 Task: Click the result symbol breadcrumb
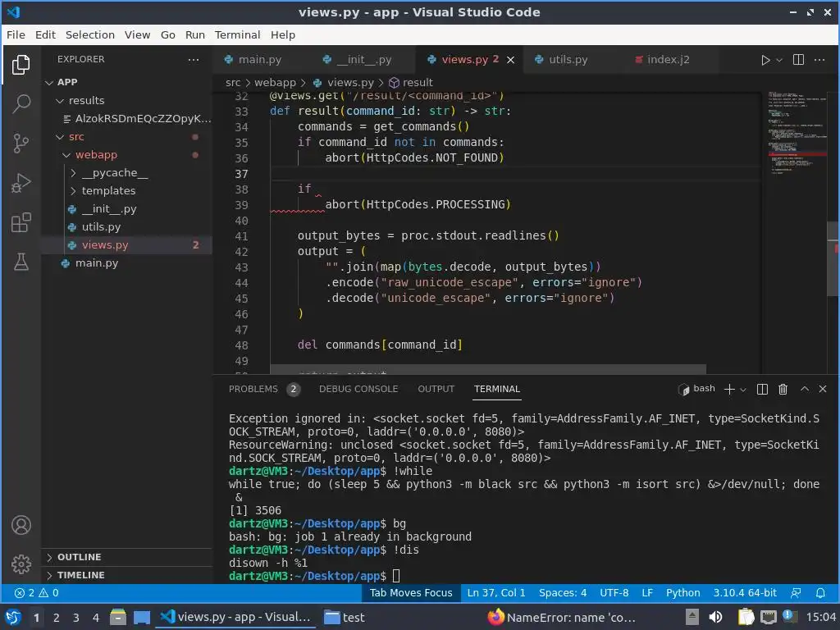[x=411, y=83]
